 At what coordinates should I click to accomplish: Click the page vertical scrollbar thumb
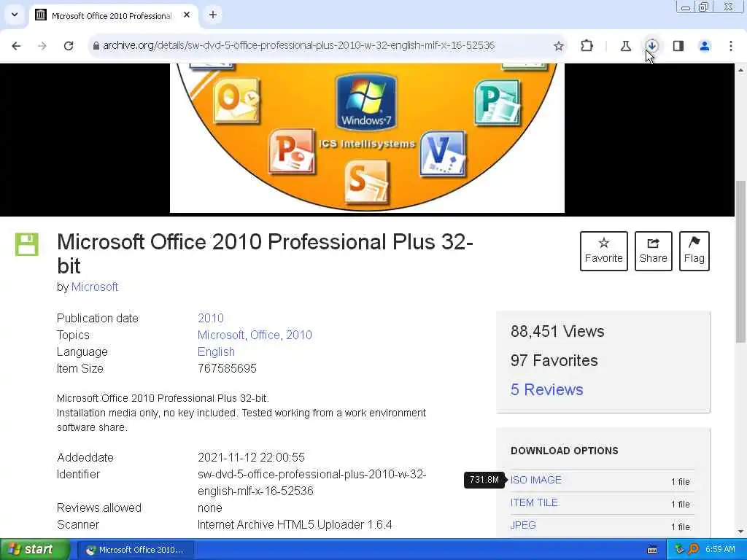click(740, 261)
